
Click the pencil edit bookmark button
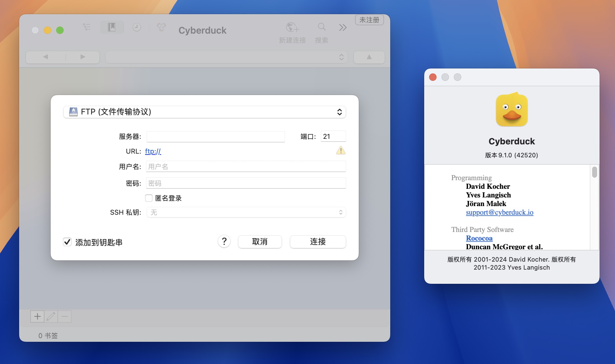[x=51, y=316]
